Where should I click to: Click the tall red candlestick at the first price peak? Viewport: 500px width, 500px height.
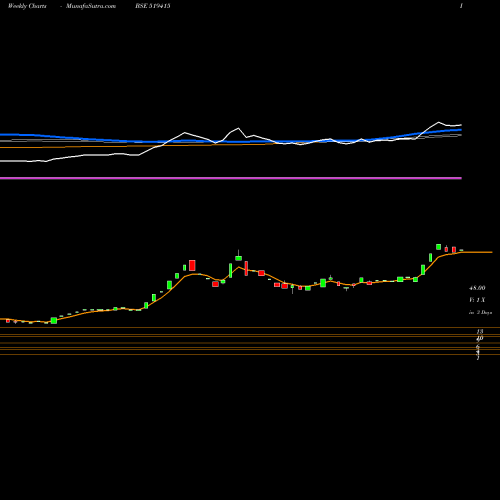tap(192, 265)
